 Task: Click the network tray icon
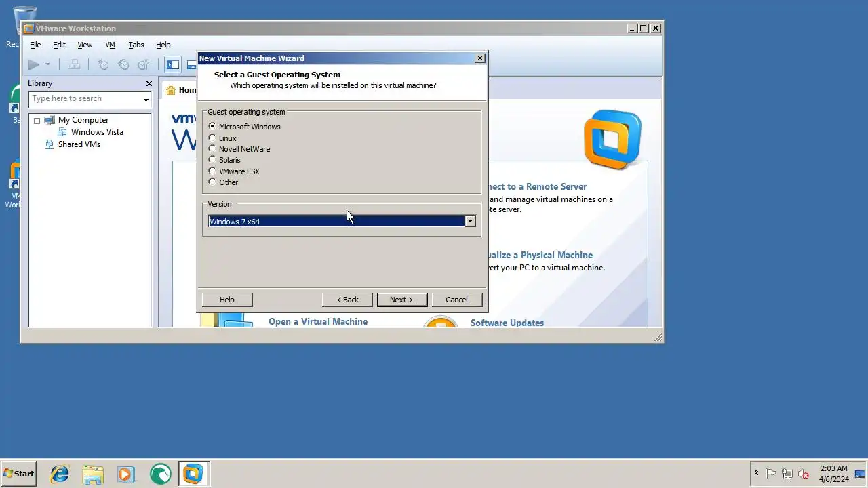click(x=787, y=474)
